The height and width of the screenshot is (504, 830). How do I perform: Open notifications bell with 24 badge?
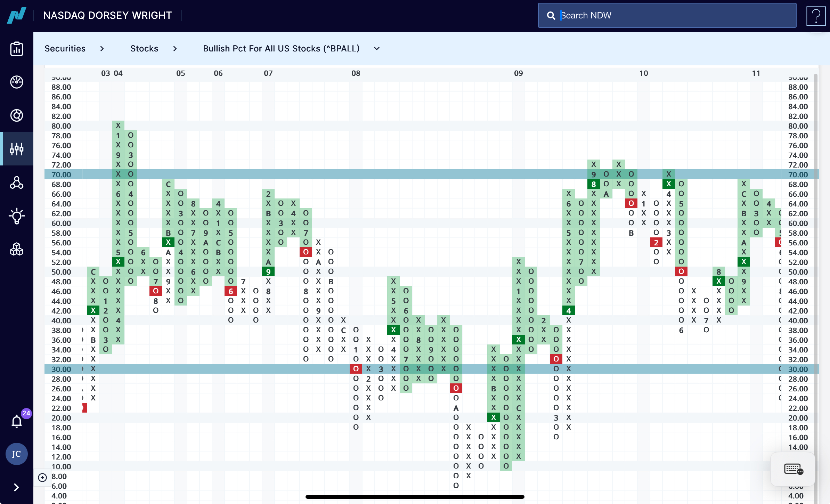[17, 421]
